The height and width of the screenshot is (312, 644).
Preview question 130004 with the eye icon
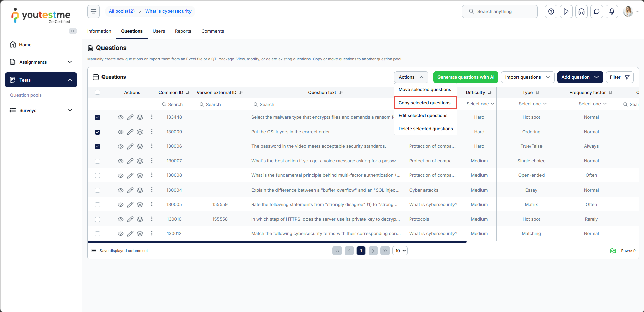coord(120,190)
